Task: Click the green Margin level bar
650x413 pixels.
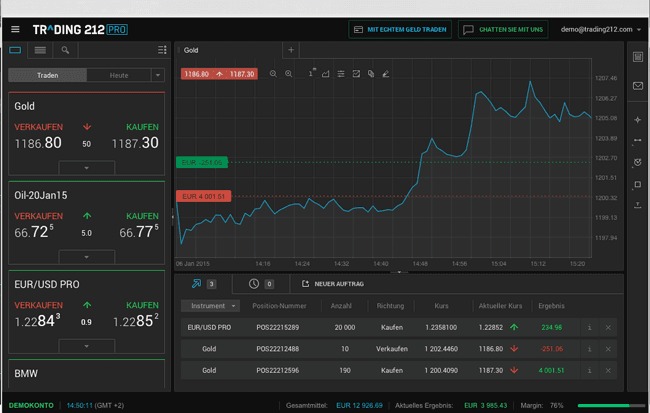Action: click(x=609, y=406)
